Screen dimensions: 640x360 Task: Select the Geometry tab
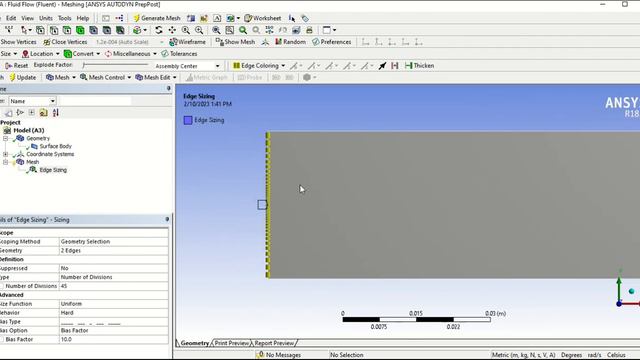tap(194, 343)
